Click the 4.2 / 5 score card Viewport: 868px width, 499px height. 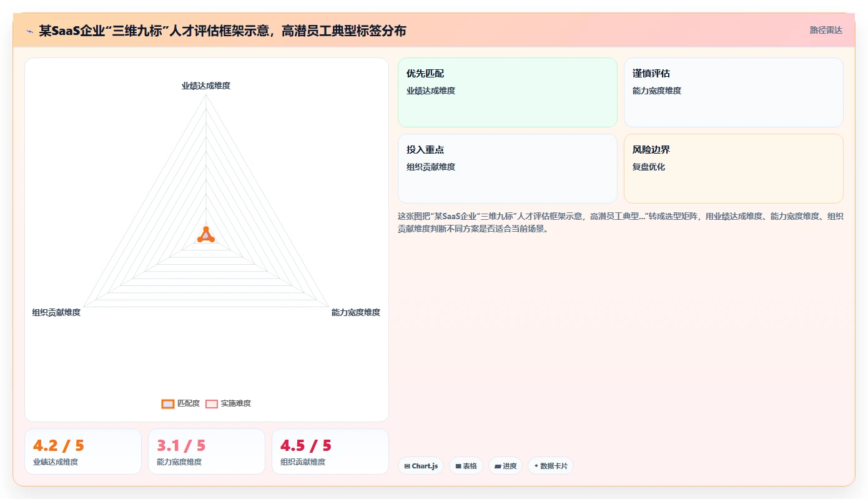83,452
